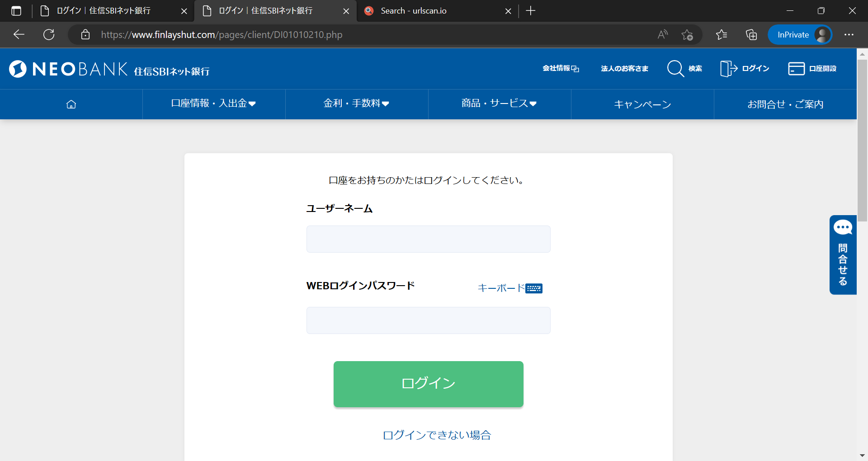Expand the 口座情報・入出金 menu
This screenshot has height=461, width=868.
(213, 104)
